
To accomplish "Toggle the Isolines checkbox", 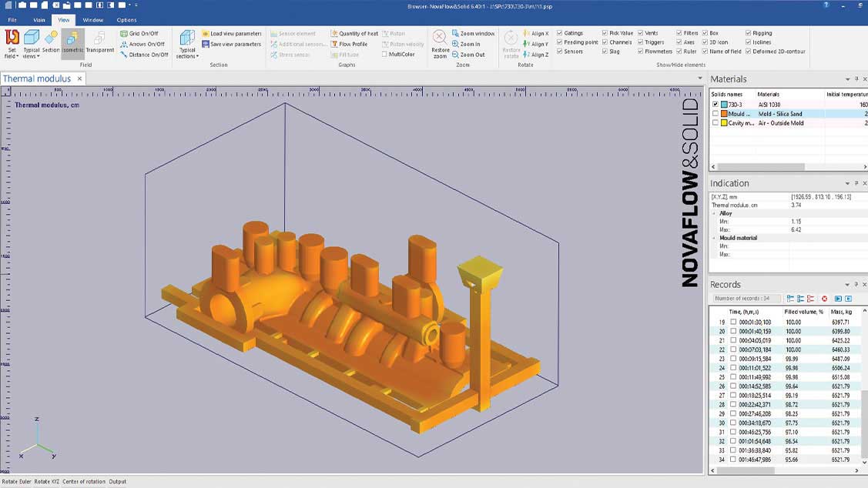I will pyautogui.click(x=748, y=42).
